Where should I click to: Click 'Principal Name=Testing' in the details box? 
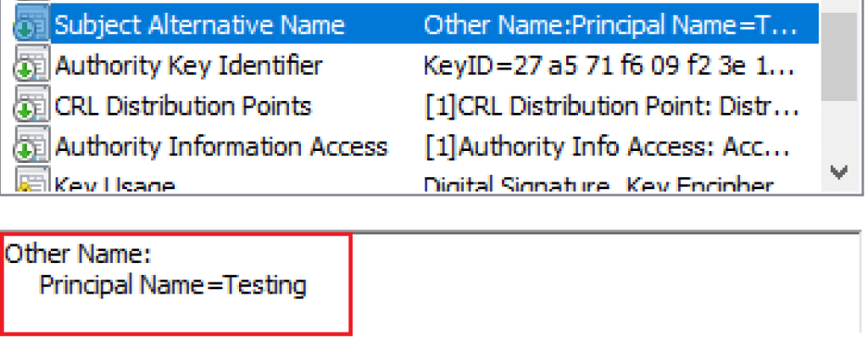click(172, 285)
